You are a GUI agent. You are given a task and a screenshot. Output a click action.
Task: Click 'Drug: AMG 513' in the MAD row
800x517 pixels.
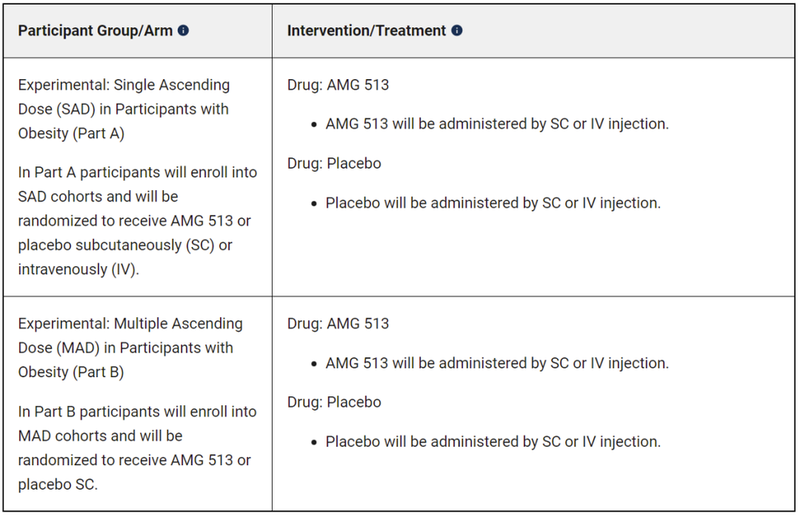338,324
